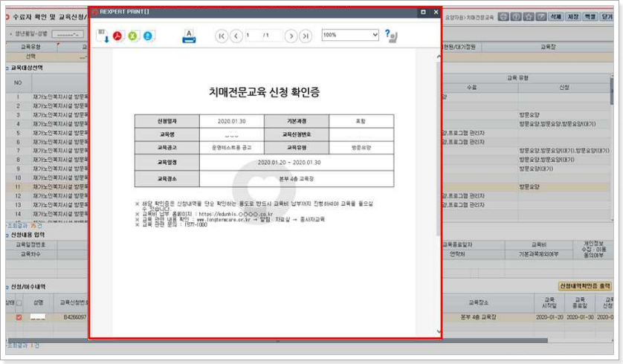Click the NO column header

[x=18, y=83]
